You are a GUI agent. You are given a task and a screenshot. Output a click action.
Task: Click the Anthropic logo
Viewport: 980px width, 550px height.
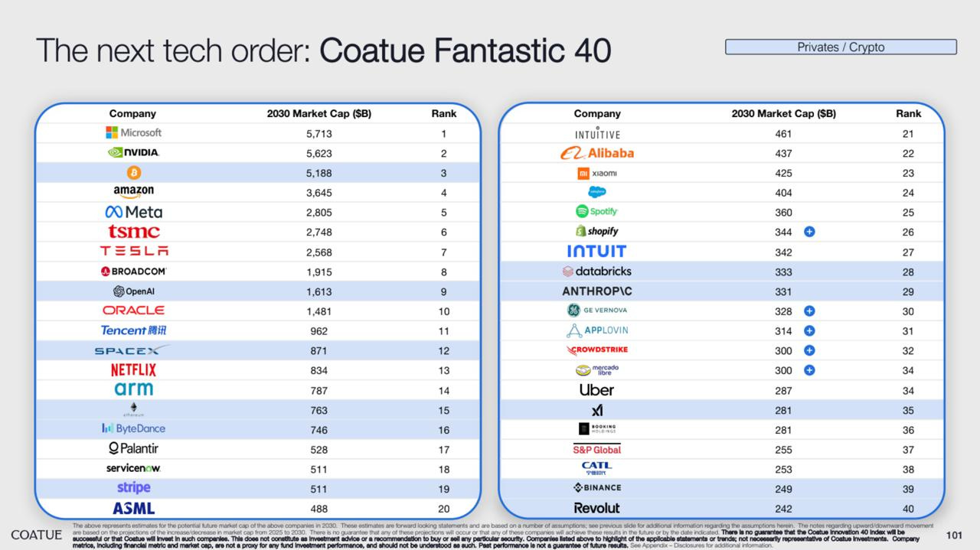point(597,291)
